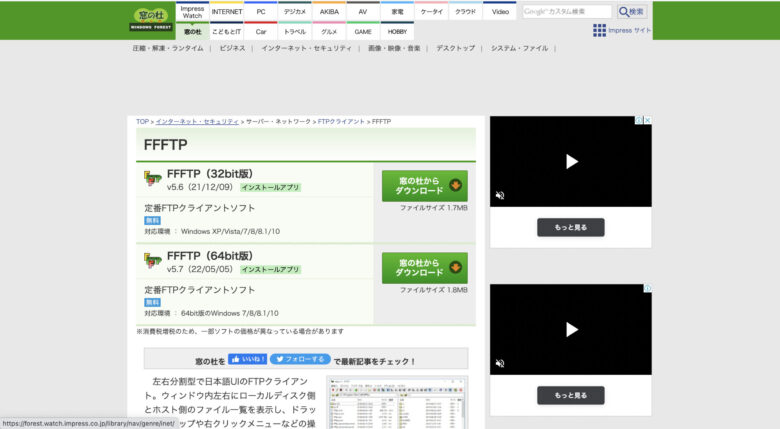Open the 窓の杜 Windows Forest logo

151,20
